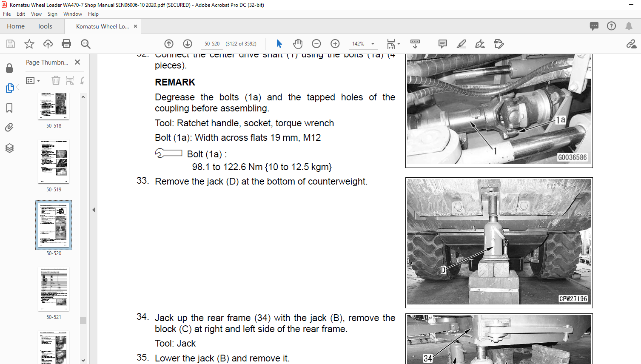
Task: Select the Highlight text pen tool
Action: (462, 44)
